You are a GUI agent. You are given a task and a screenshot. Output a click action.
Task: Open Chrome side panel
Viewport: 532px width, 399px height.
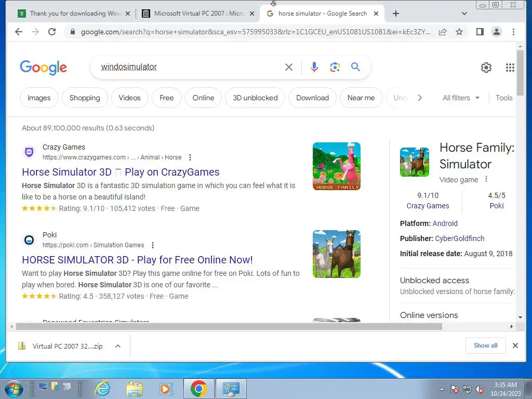(x=480, y=32)
